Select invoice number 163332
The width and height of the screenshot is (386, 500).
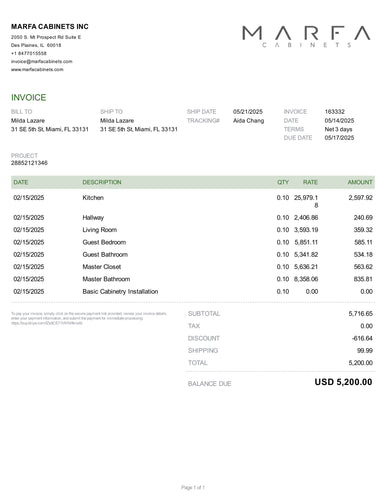(x=334, y=112)
